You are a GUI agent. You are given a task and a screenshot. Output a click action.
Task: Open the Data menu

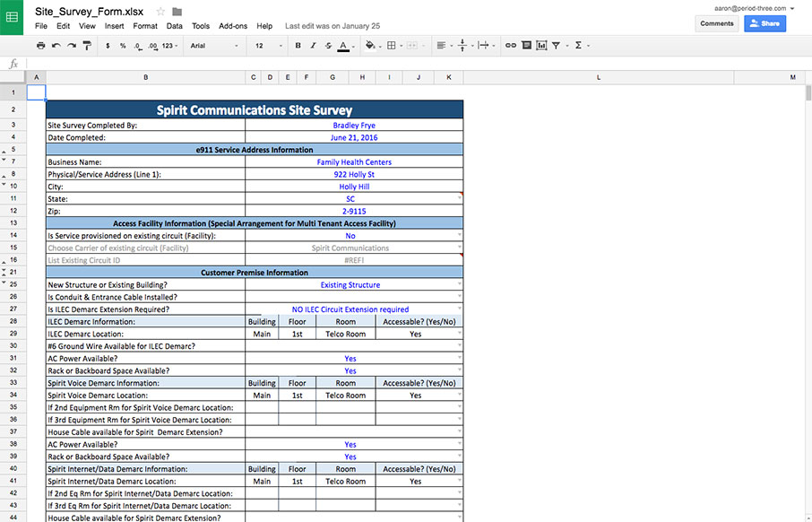click(x=175, y=26)
